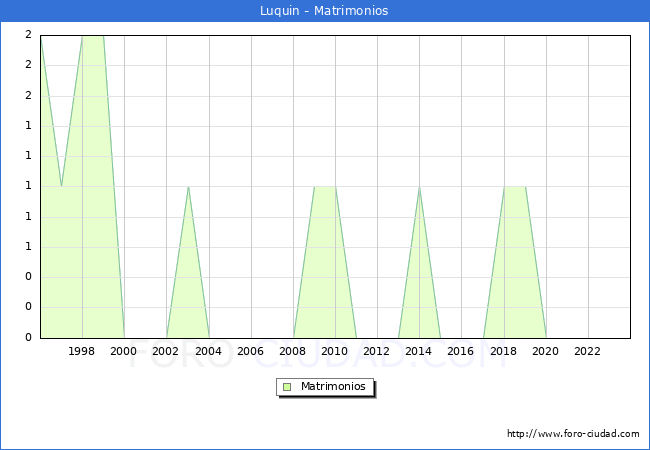The height and width of the screenshot is (450, 650).
Task: Click the 2016 x-axis label
Action: 461,351
